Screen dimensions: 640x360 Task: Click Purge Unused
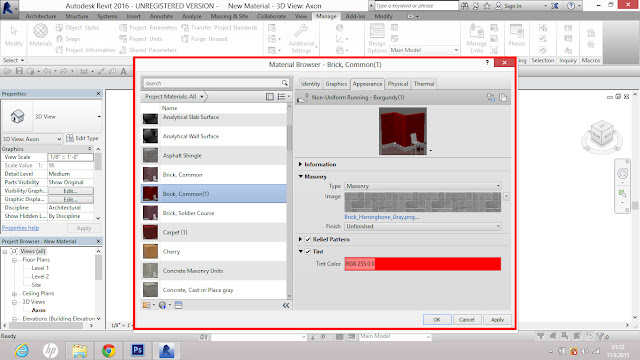tap(204, 39)
